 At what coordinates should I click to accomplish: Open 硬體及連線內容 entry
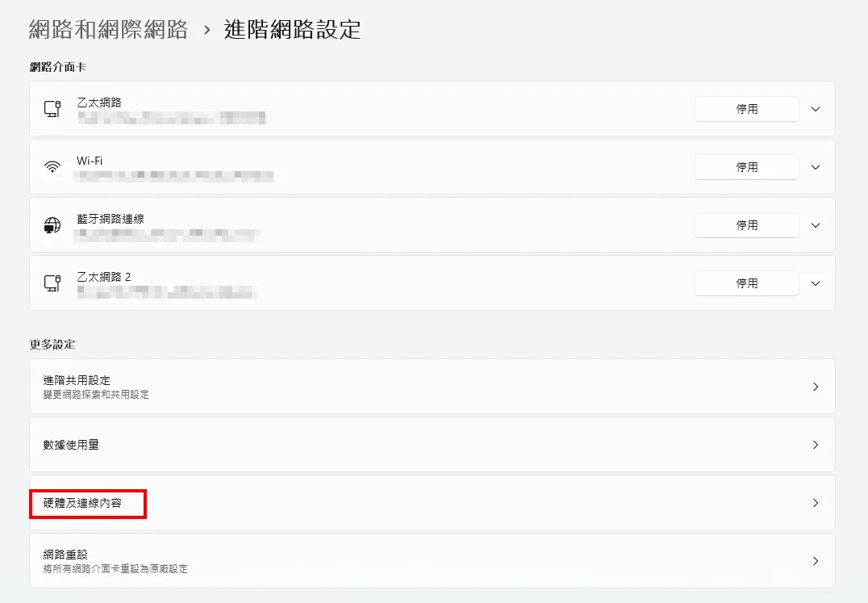[x=432, y=503]
